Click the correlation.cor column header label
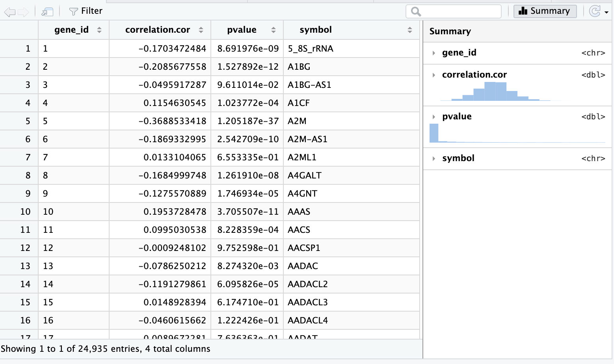The width and height of the screenshot is (614, 364). (158, 30)
